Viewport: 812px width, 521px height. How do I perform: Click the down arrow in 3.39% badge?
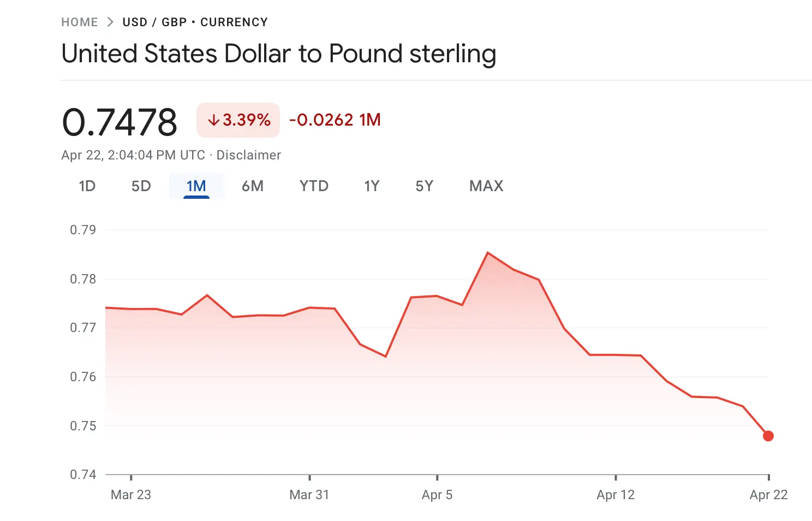[x=214, y=120]
